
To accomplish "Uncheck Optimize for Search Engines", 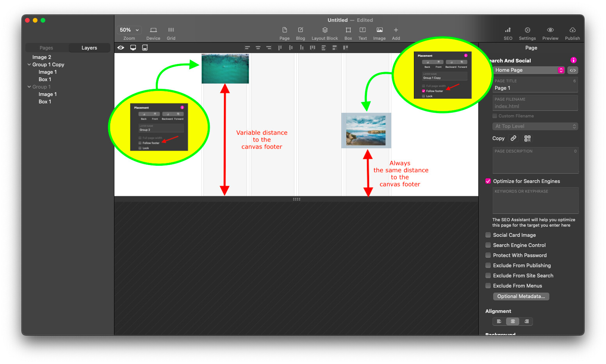I will click(x=488, y=181).
